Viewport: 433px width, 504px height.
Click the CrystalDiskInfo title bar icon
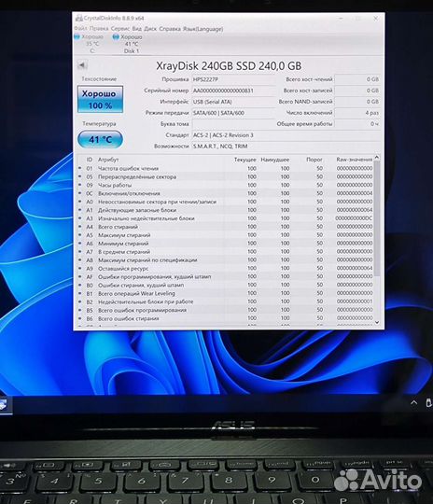(x=78, y=19)
